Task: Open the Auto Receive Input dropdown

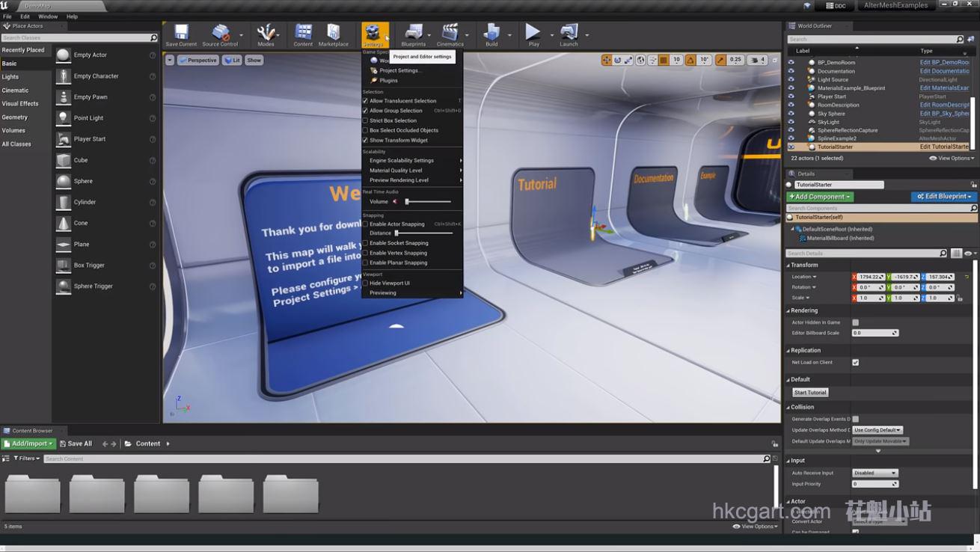Action: (x=875, y=473)
